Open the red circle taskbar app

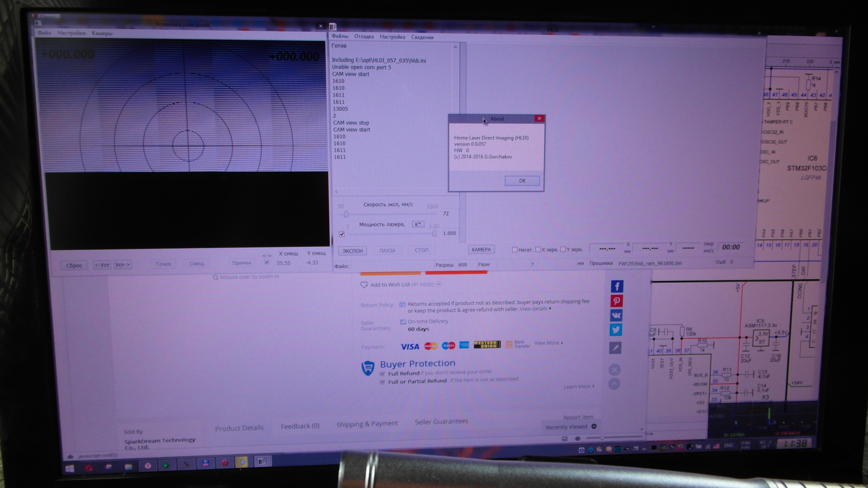click(x=225, y=463)
